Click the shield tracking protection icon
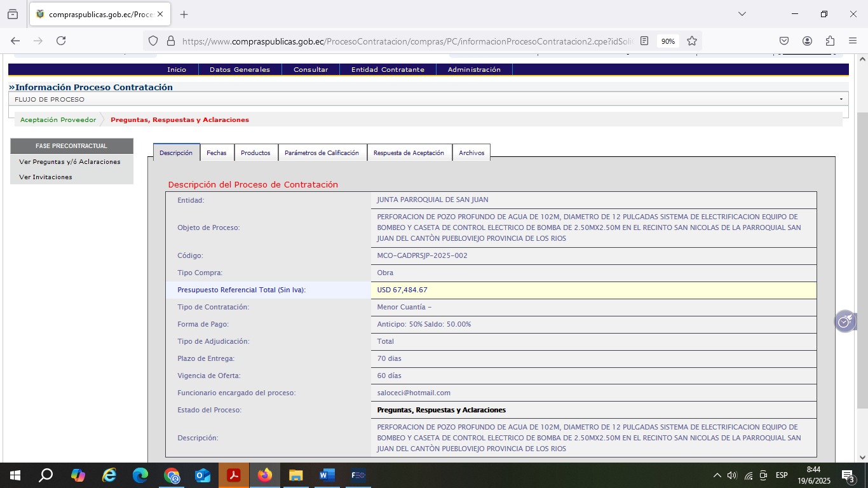The image size is (868, 488). click(153, 41)
